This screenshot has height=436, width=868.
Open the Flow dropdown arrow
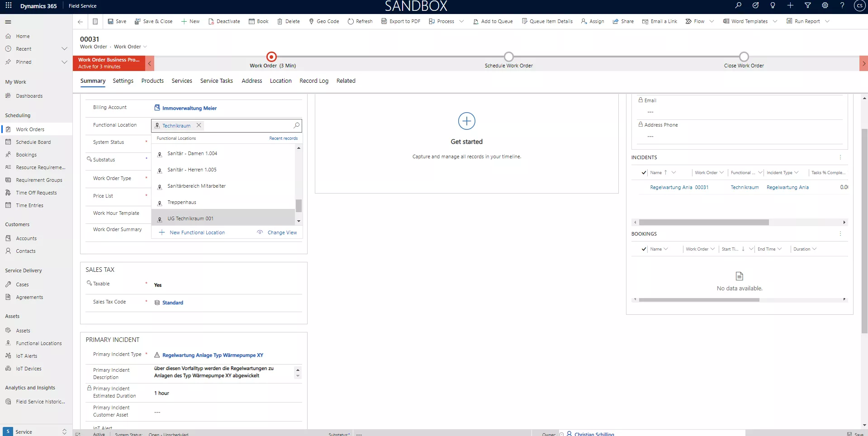712,21
